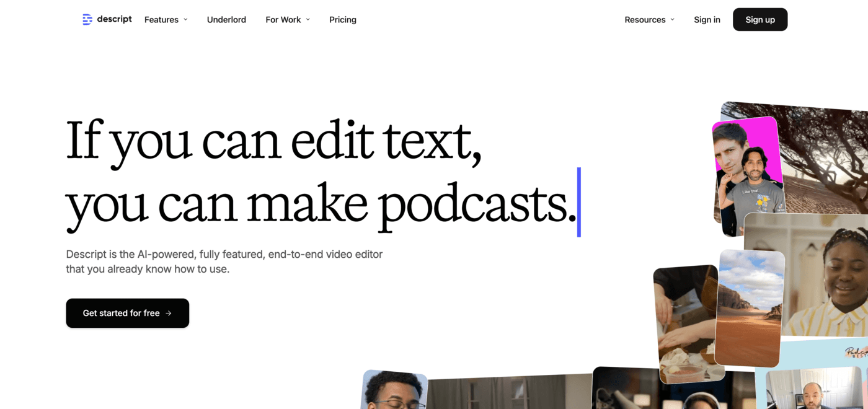Open thumbnail of man wearing glasses
868x409 pixels.
coord(393,390)
